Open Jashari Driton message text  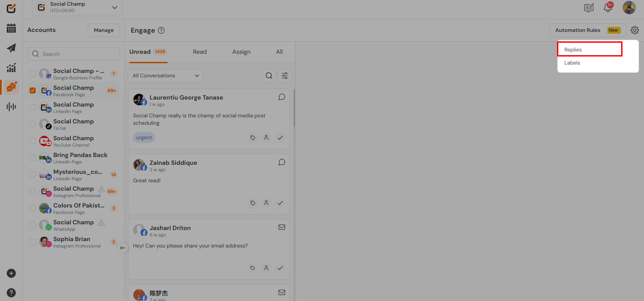click(190, 246)
